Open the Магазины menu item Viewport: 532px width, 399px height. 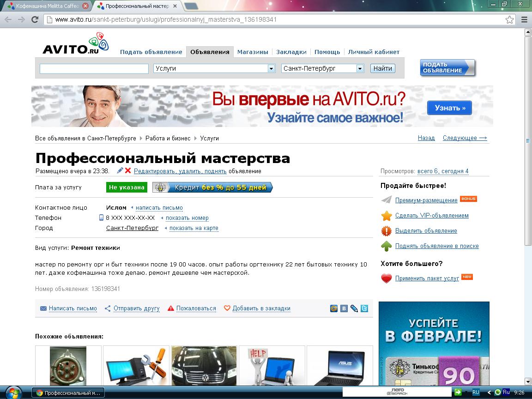tap(253, 52)
